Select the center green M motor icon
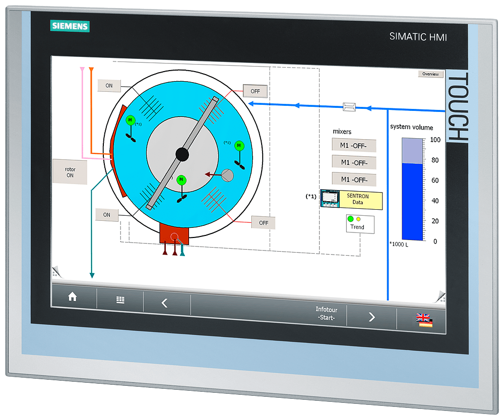This screenshot has width=504, height=420. coord(181,179)
